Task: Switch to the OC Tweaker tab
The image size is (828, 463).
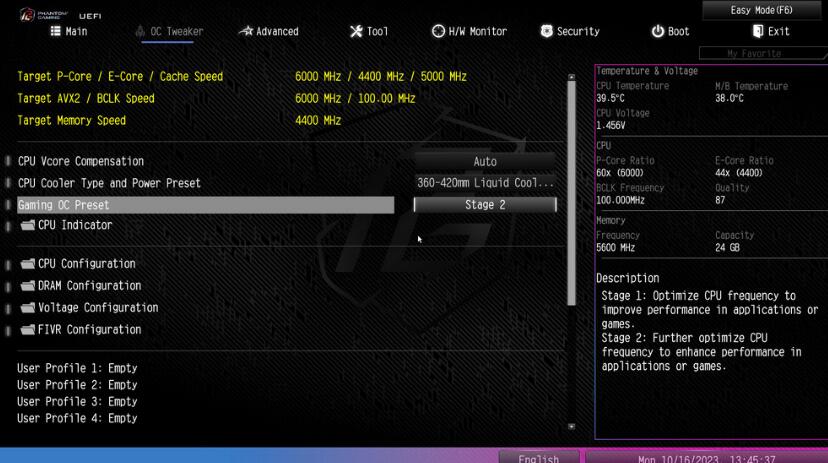Action: [169, 32]
